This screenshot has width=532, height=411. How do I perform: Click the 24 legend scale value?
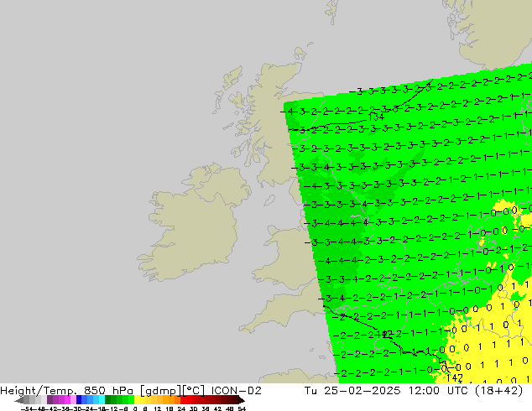pyautogui.click(x=181, y=408)
